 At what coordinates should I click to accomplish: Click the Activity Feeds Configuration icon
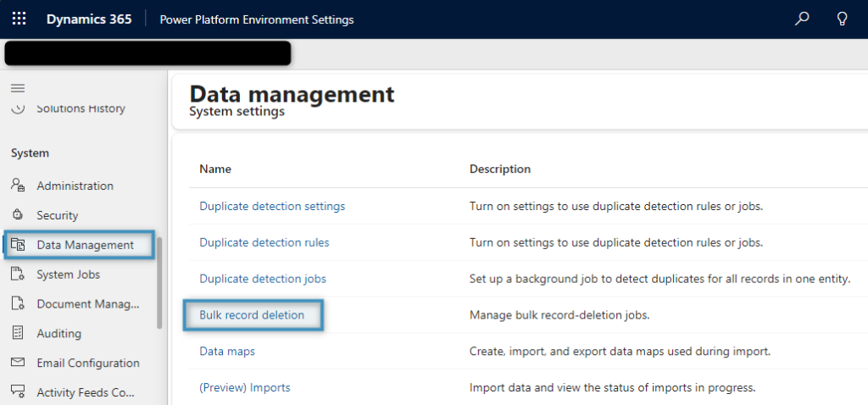click(x=19, y=392)
